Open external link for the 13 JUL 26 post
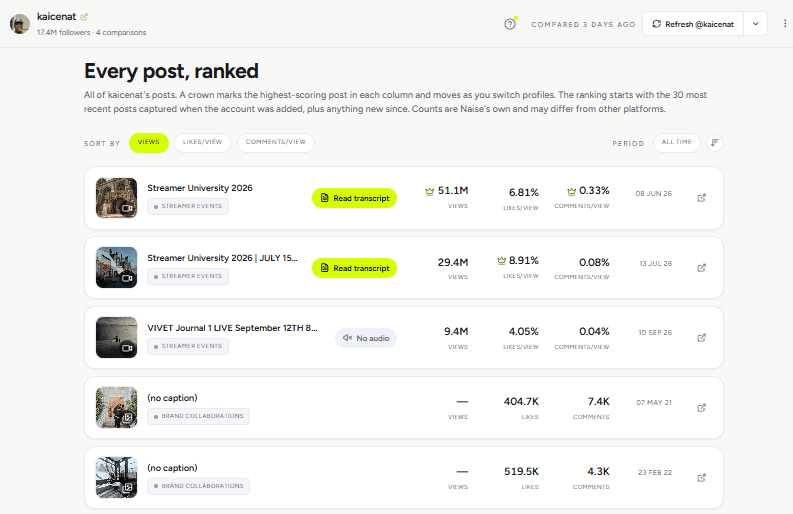This screenshot has width=793, height=514. 701,268
